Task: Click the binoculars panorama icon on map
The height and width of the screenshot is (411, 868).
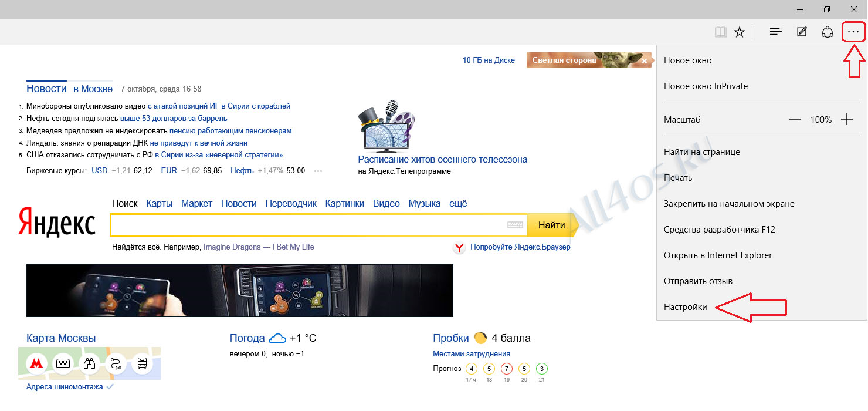Action: [x=89, y=364]
